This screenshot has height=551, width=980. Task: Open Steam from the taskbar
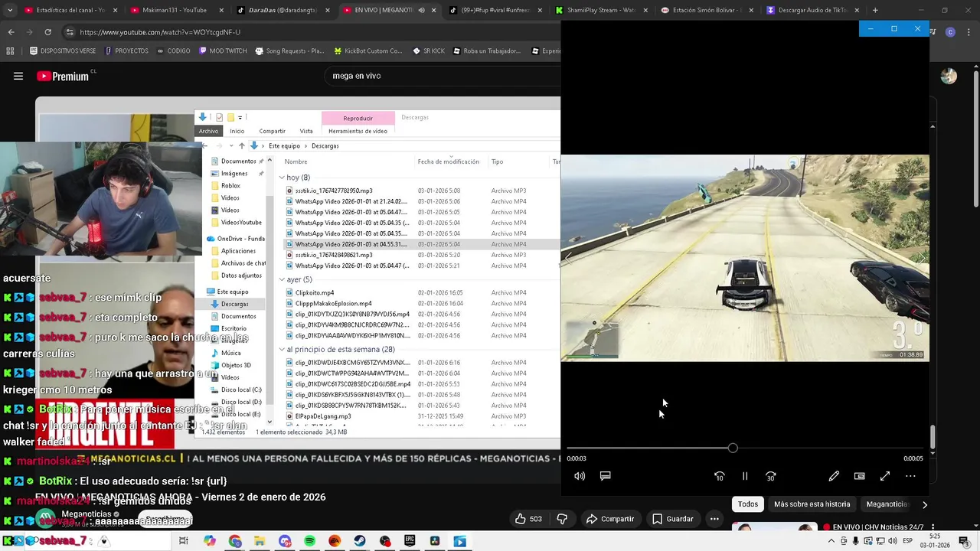pos(359,541)
